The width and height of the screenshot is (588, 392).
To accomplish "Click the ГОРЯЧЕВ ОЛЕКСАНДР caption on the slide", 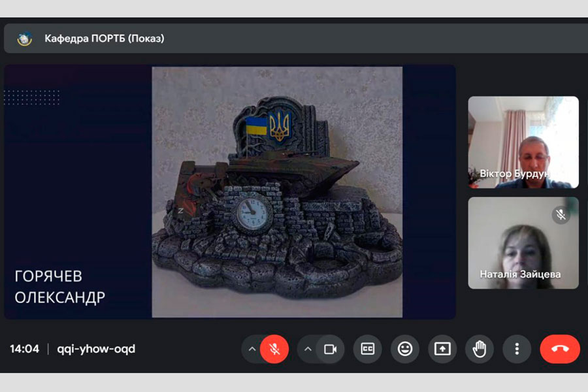I will 59,286.
